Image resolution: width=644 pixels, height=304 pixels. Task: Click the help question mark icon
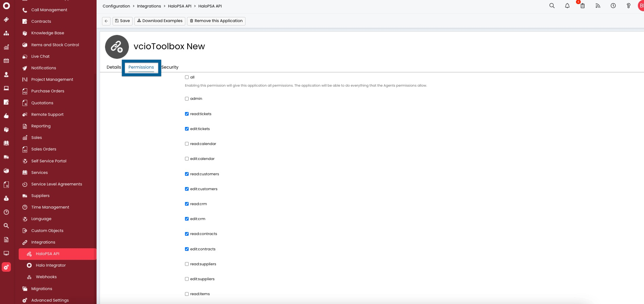[x=628, y=6]
